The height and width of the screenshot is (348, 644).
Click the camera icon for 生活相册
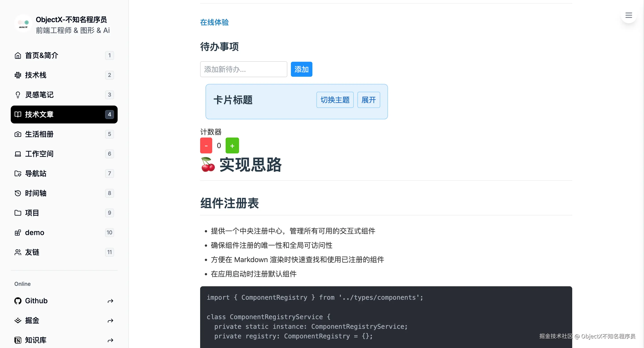[x=18, y=134]
